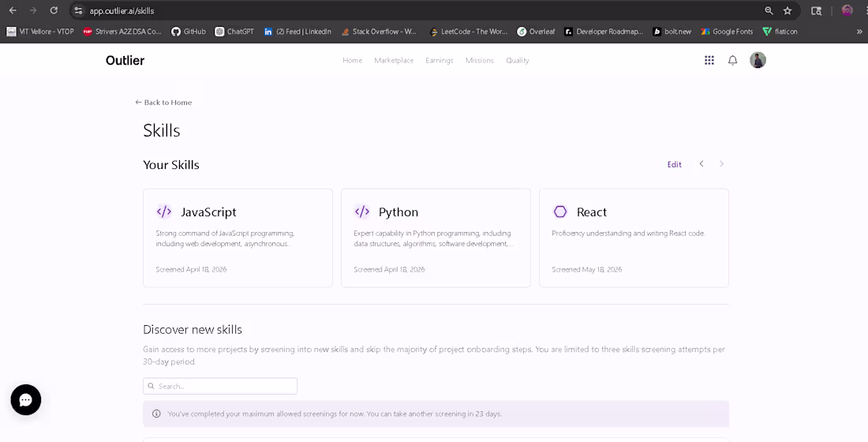Bookmark this page with star icon
Viewport: 868px width, 442px height.
[x=788, y=10]
